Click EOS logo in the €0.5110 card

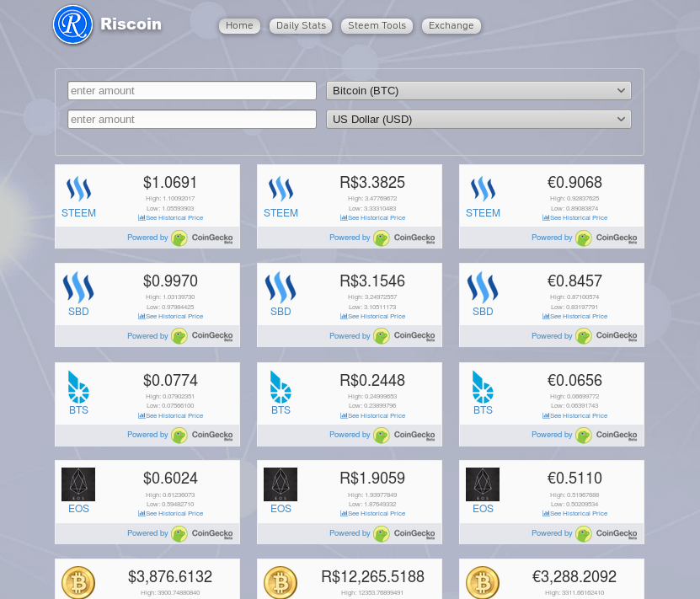coord(483,484)
